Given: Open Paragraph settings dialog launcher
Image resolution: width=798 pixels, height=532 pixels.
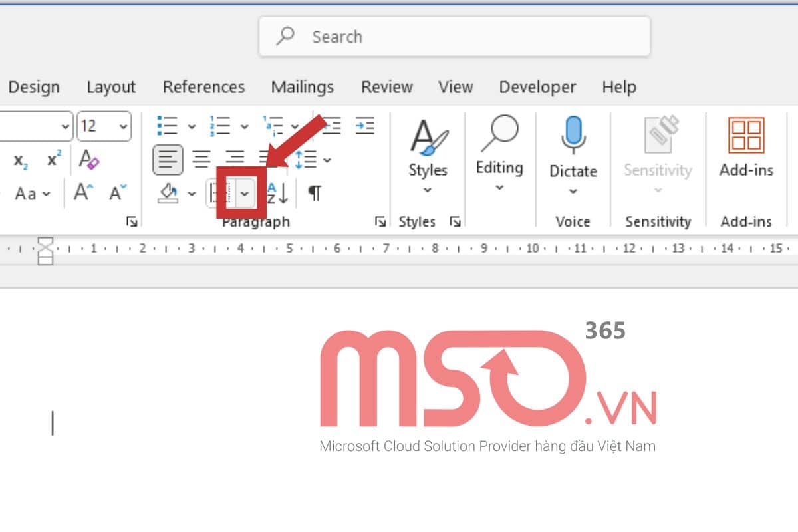Looking at the screenshot, I should (380, 222).
